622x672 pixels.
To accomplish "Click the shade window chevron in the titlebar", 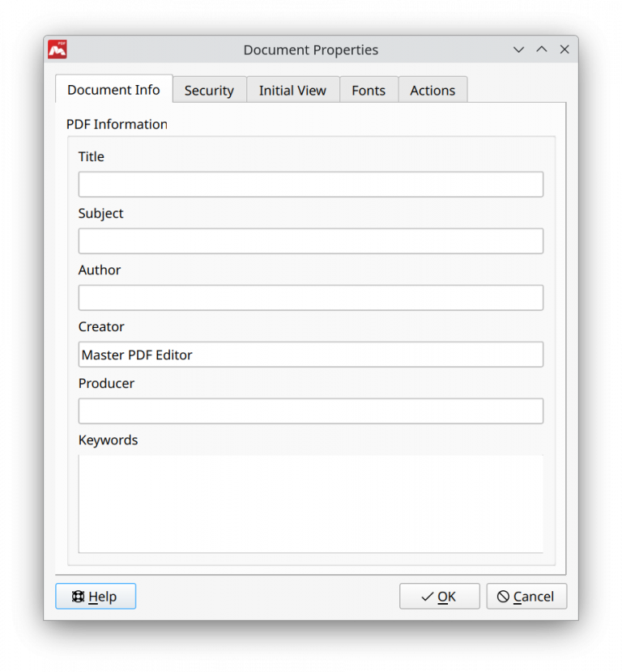I will coord(518,49).
